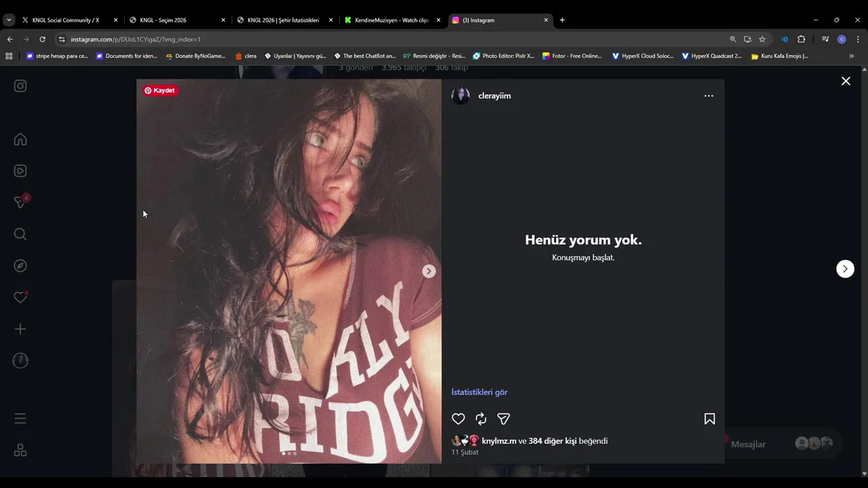Open the More hamburger menu in sidebar
This screenshot has width=868, height=488.
pos(20,418)
